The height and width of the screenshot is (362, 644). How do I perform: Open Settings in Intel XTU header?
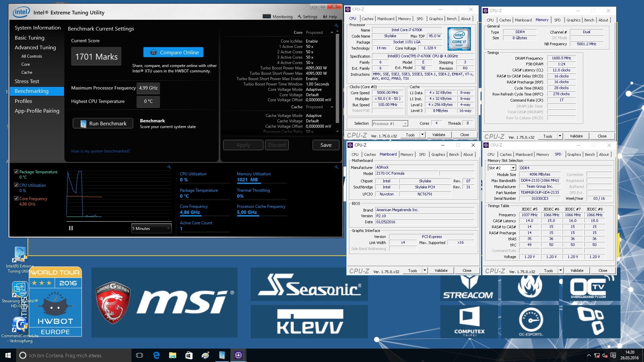coord(307,16)
